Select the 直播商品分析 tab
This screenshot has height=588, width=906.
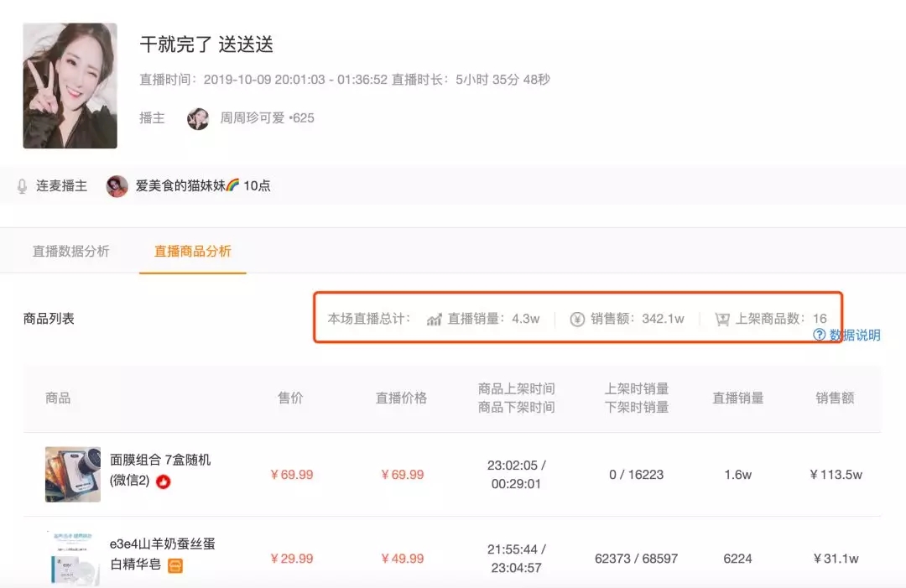(192, 252)
